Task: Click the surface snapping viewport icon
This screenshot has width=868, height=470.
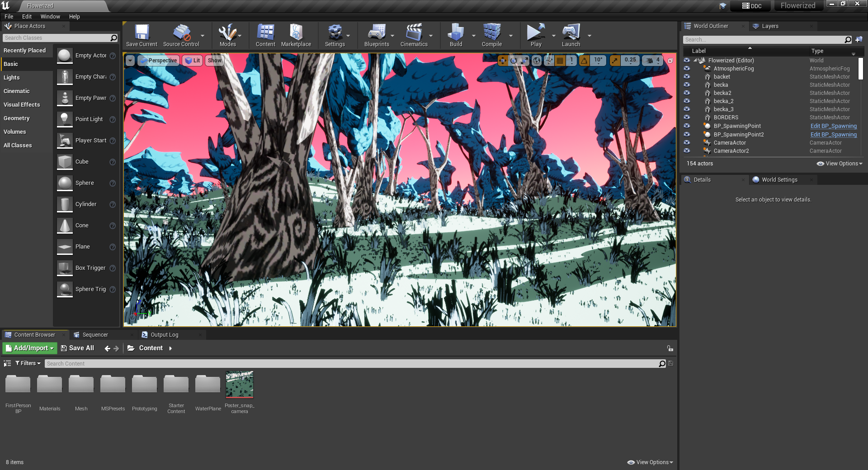Action: coord(549,61)
